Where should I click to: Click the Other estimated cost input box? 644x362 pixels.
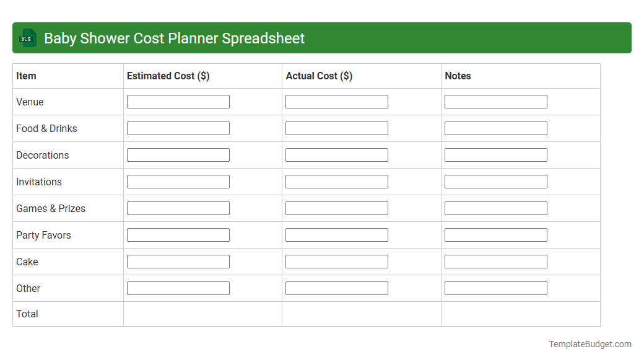(178, 288)
